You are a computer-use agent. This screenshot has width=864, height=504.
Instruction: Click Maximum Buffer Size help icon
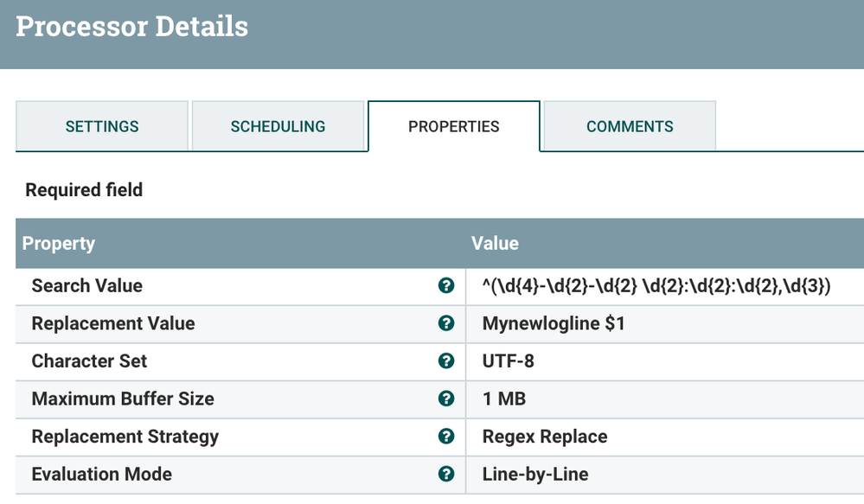[x=446, y=399]
